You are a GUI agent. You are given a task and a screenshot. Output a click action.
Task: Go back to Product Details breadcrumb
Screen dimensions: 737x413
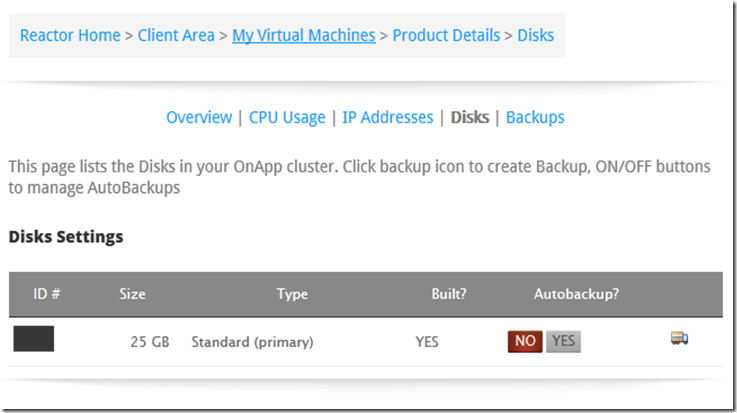(446, 35)
